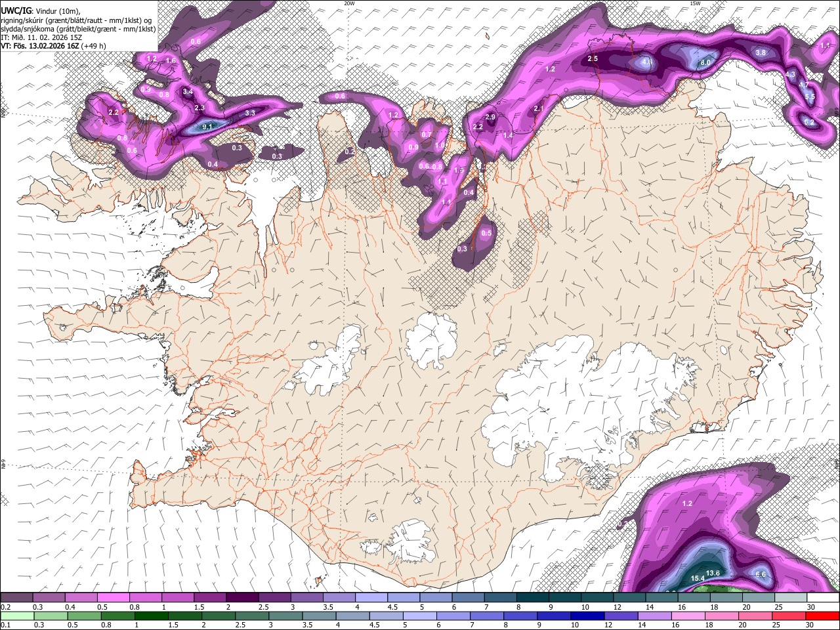Select rain legend swatch between 1 and 1.5

pyautogui.click(x=152, y=616)
